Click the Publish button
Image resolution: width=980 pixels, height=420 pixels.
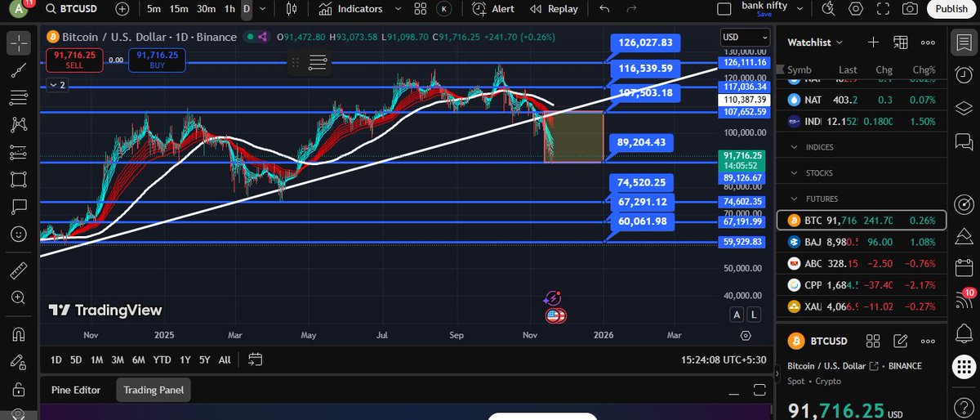[x=951, y=9]
